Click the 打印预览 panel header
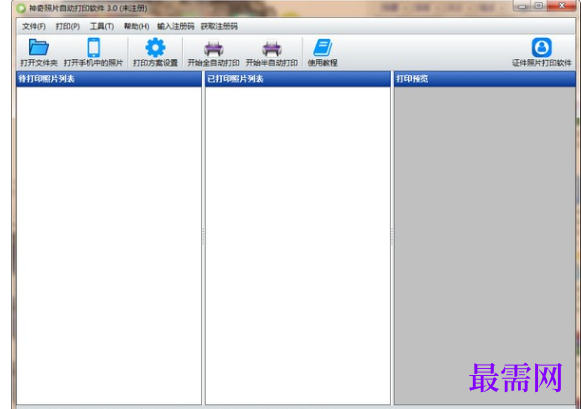Screen dimensions: 581x409 coord(485,79)
